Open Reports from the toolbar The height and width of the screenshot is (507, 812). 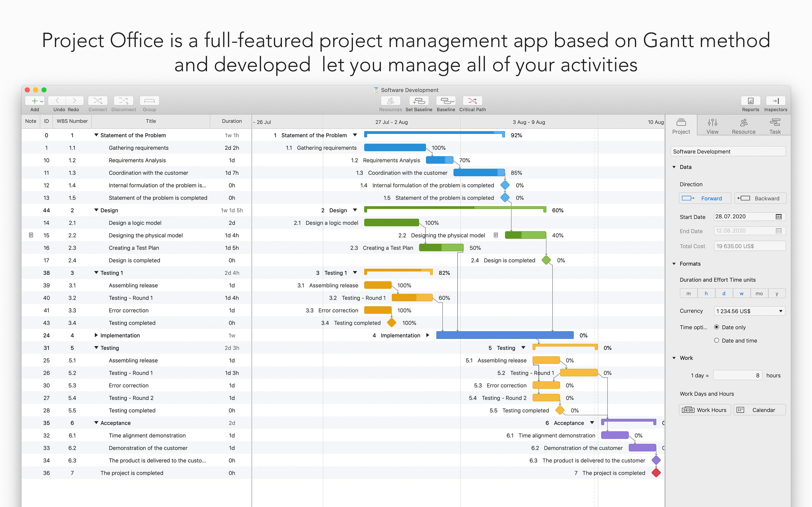[x=750, y=101]
